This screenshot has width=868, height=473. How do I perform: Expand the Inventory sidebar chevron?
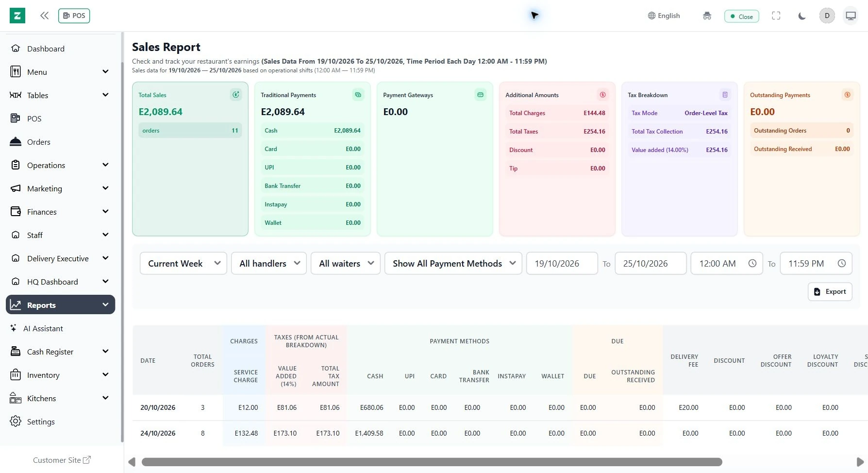tap(105, 375)
